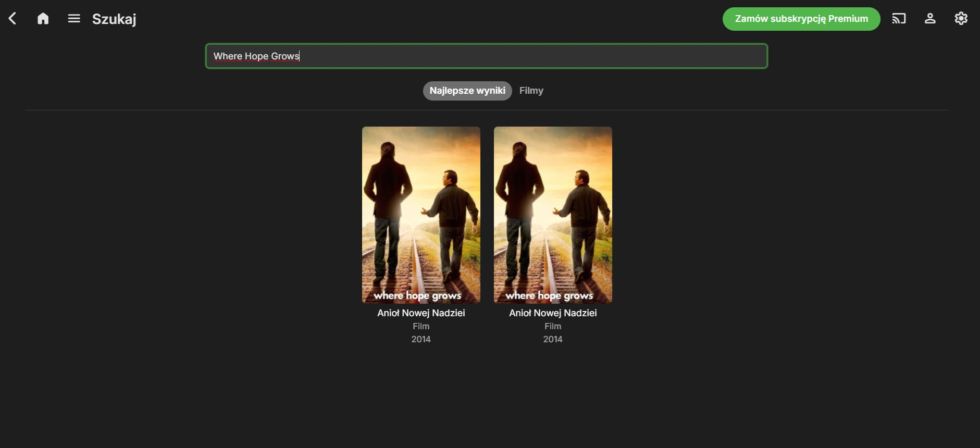980x448 pixels.
Task: Switch to the Filmy tab
Action: pos(531,91)
